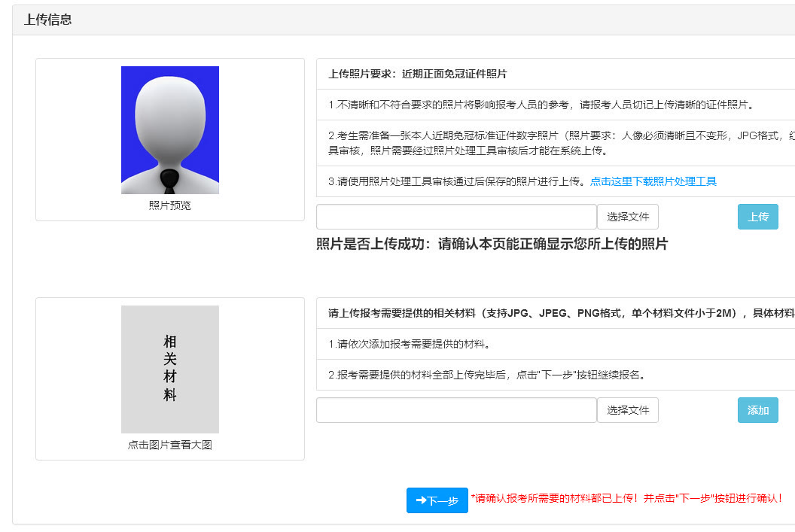The height and width of the screenshot is (532, 795).
Task: Click the arrow icon on the 下一步 button
Action: coord(422,500)
